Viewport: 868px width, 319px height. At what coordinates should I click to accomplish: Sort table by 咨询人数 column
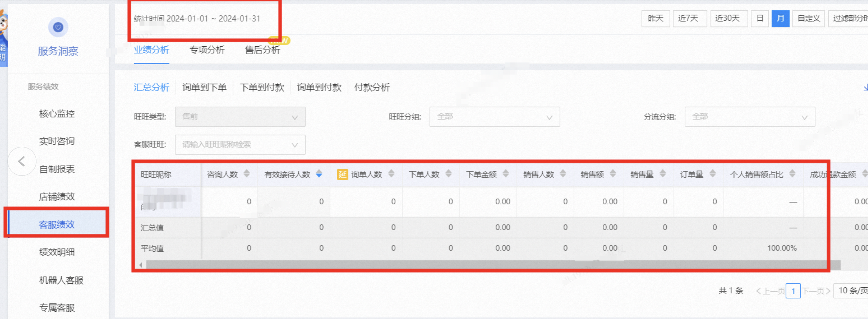(247, 174)
